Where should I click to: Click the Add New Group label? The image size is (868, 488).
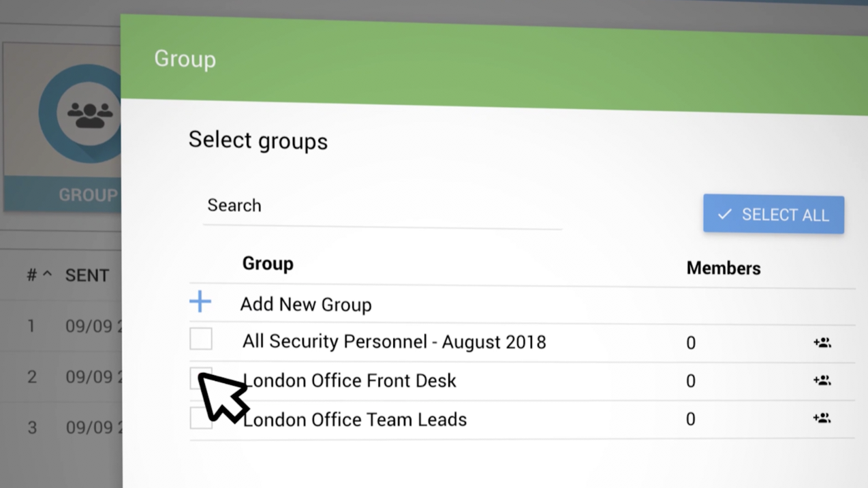click(x=305, y=305)
